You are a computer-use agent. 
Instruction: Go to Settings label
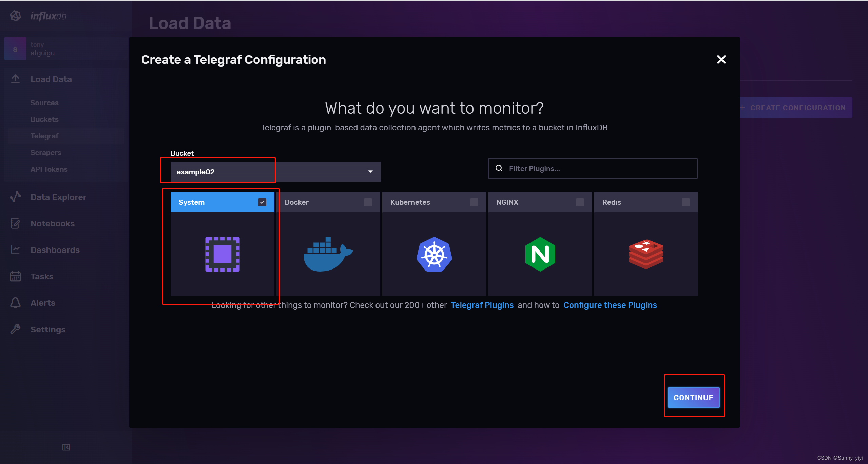point(48,329)
